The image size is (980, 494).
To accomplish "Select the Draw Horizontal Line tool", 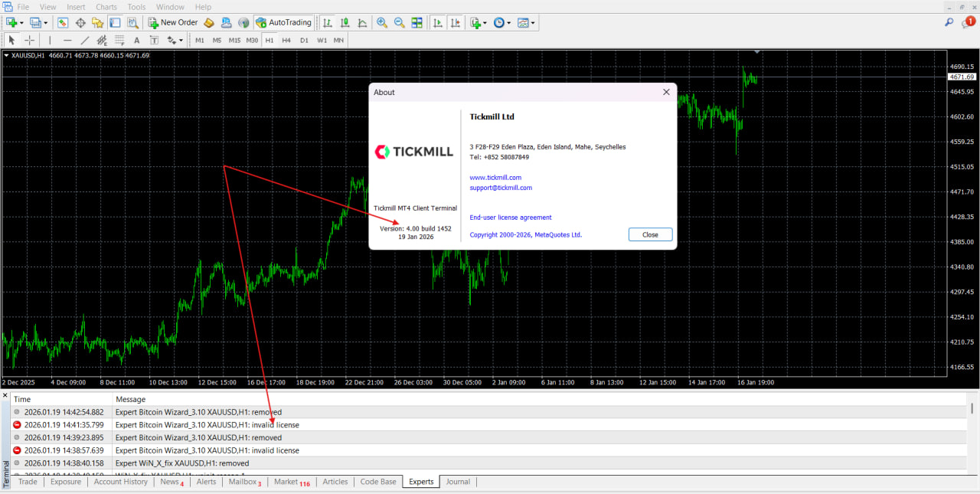I will click(67, 40).
